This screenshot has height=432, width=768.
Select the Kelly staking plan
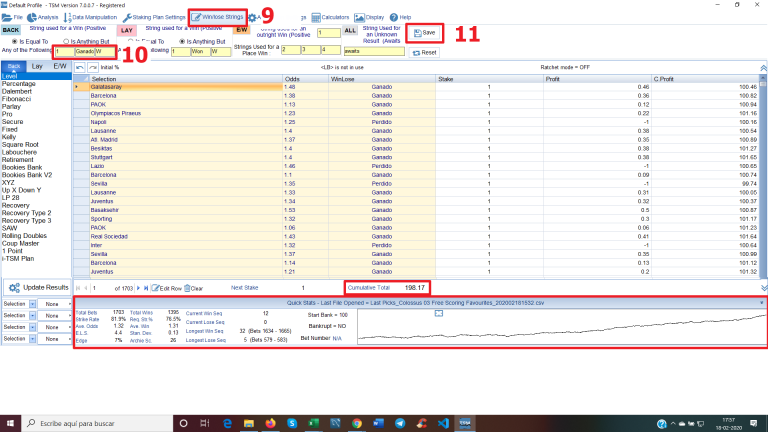pos(9,137)
